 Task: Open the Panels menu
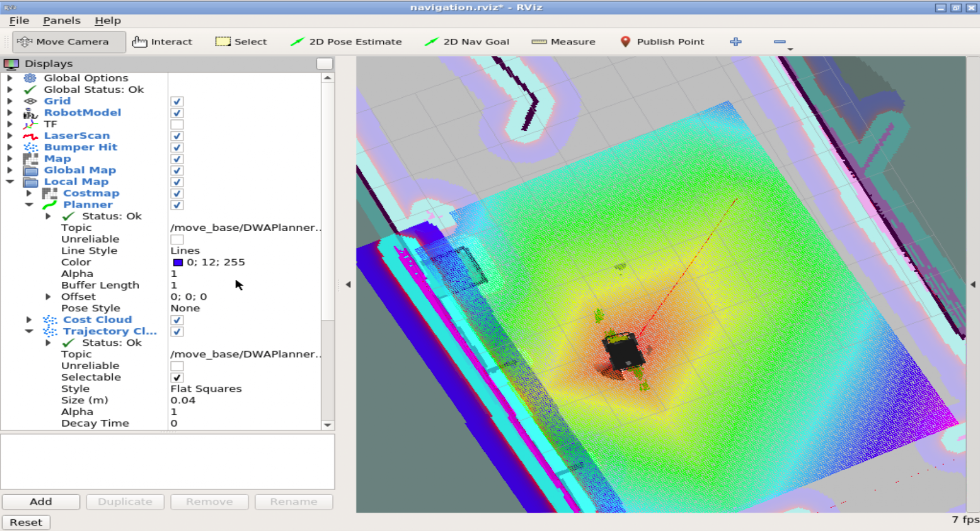[x=61, y=20]
